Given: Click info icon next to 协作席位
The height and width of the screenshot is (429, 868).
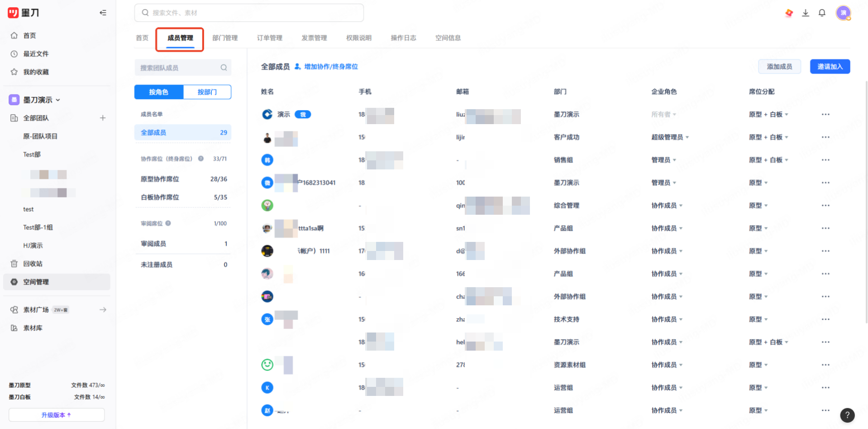Looking at the screenshot, I should 201,159.
